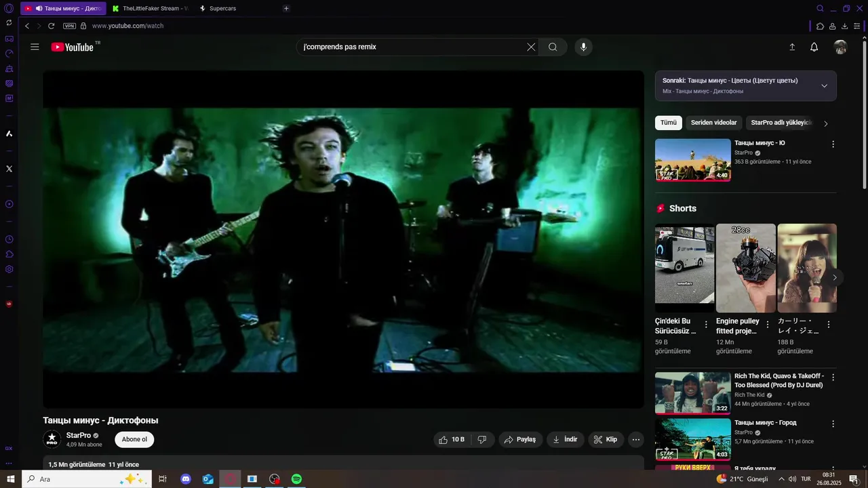Open Outlook from the taskbar

(208, 479)
